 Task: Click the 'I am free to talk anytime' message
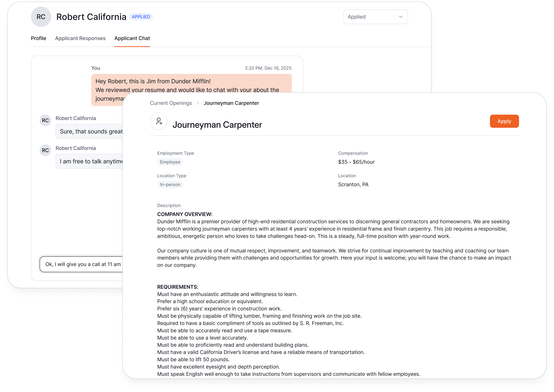click(x=89, y=161)
